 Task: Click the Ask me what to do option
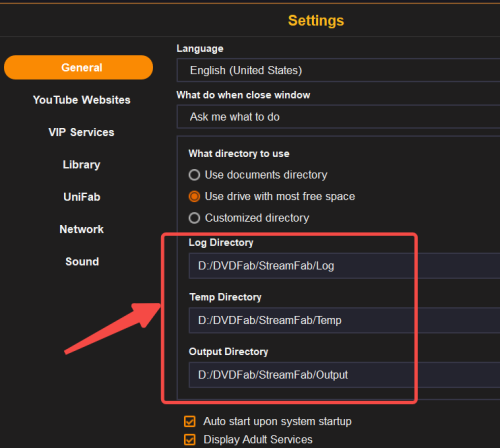coord(235,117)
